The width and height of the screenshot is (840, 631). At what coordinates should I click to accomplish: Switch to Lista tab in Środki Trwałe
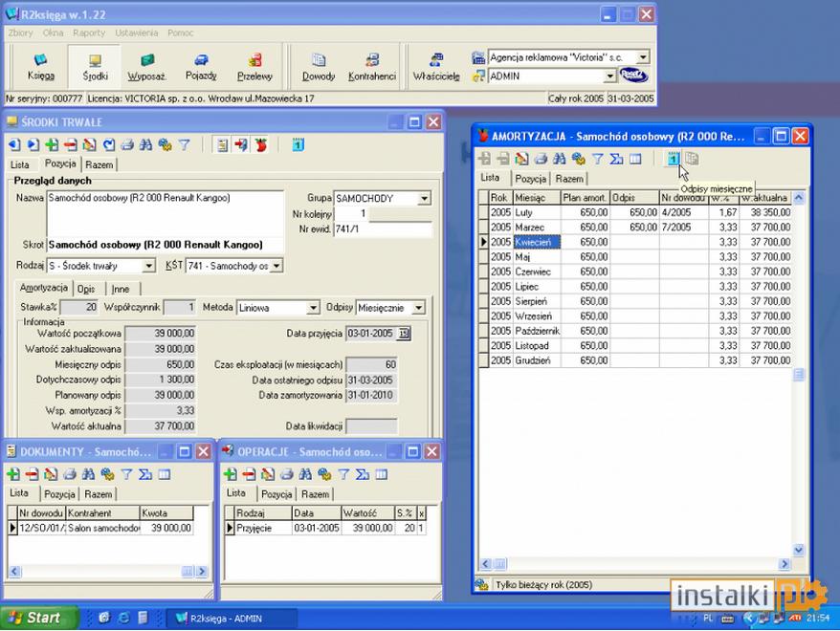(x=20, y=164)
